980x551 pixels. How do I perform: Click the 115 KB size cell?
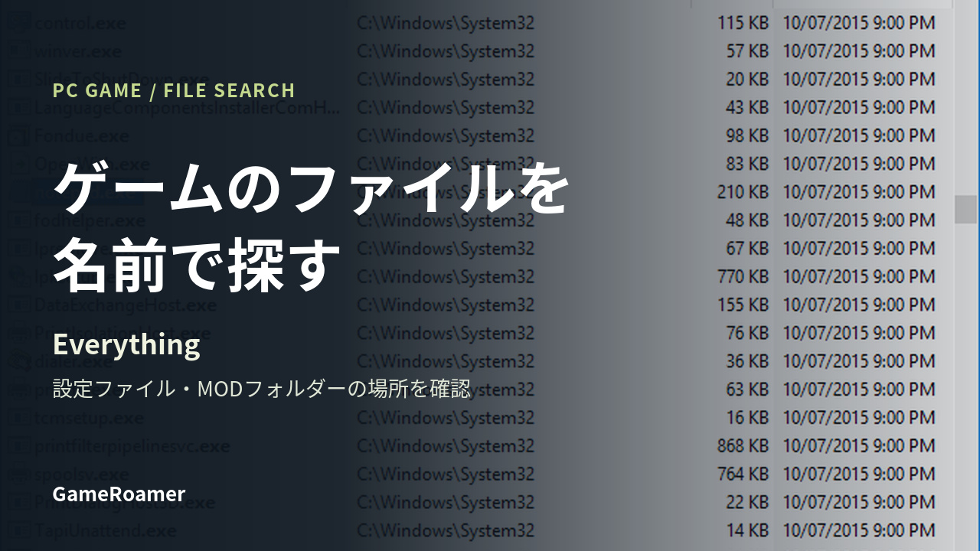point(743,23)
